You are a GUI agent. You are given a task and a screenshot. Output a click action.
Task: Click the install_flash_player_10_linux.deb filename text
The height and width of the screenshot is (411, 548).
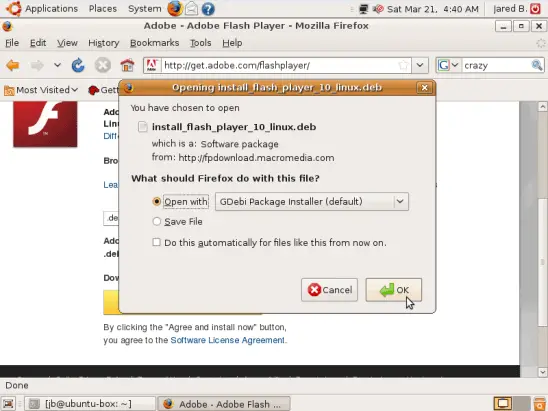[x=234, y=127]
